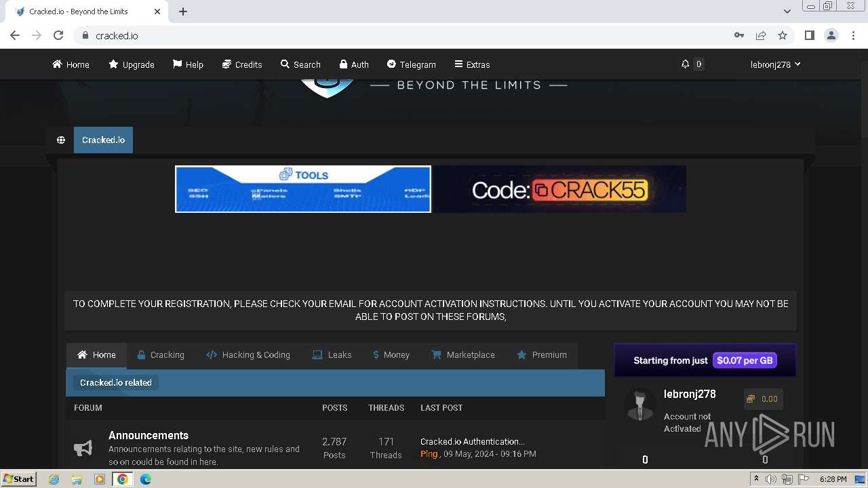Close the Cracked.io browser tab
The height and width of the screenshot is (488, 868).
coord(157,12)
